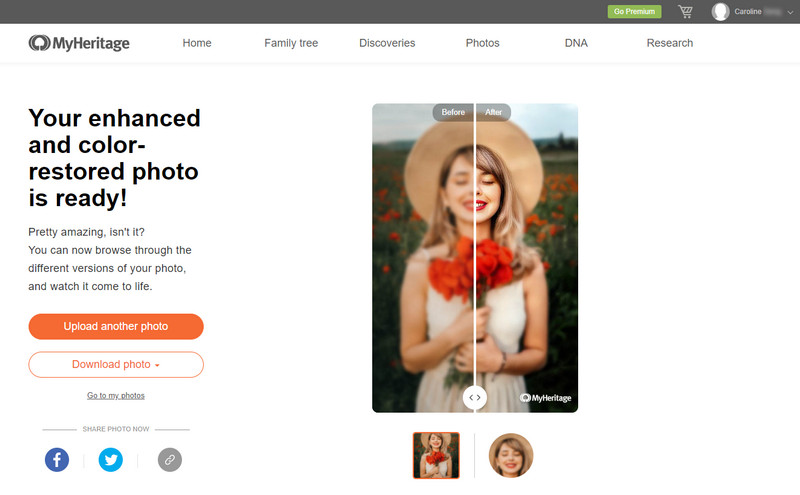800x495 pixels.
Task: Open the Discoveries menu
Action: point(387,43)
